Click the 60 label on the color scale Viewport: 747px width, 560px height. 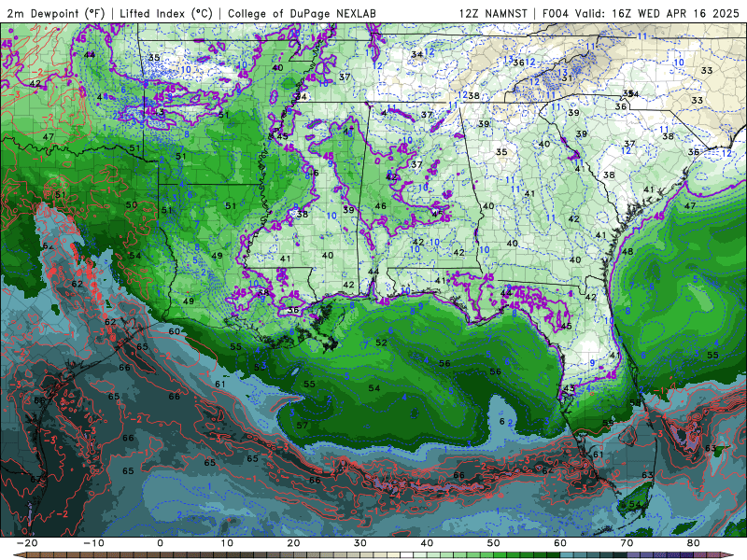560,543
